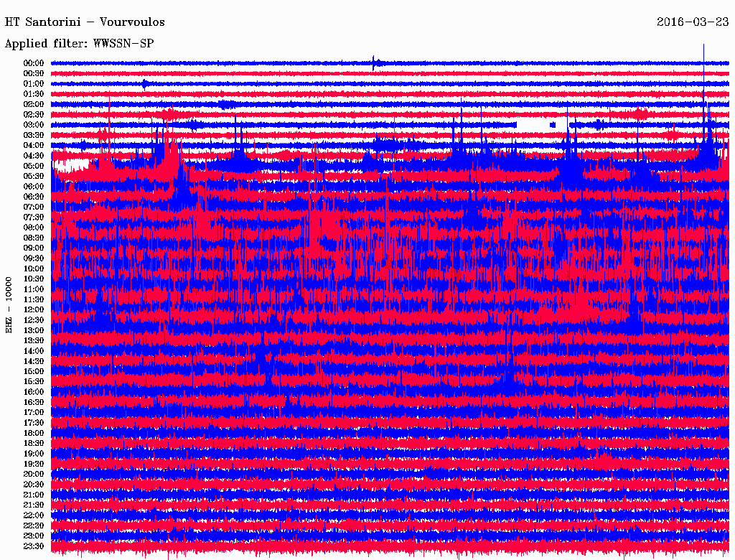
Task: Select the 21:30 time label
Action: pos(34,505)
